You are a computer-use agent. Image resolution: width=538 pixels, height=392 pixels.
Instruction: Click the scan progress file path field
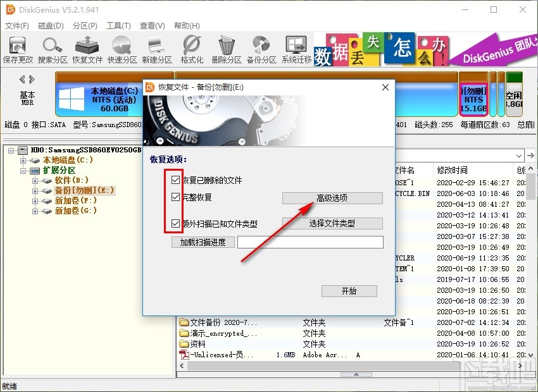tap(310, 242)
